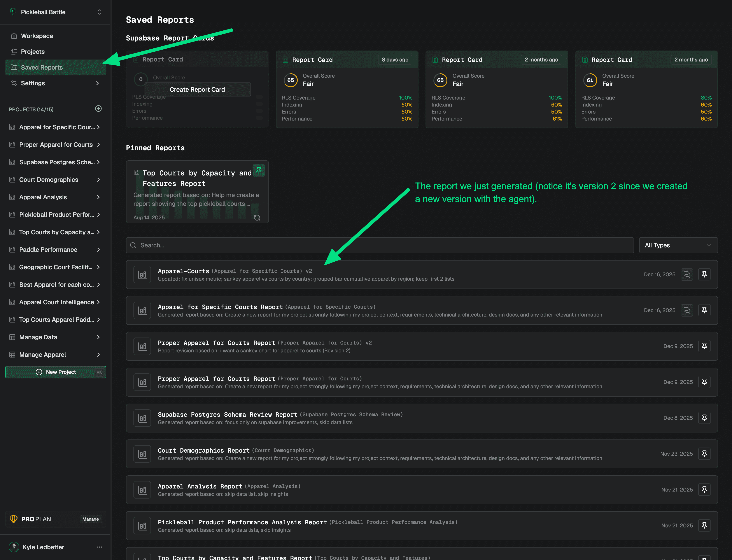Click the New Project button
Viewport: 732px width, 560px height.
[56, 372]
